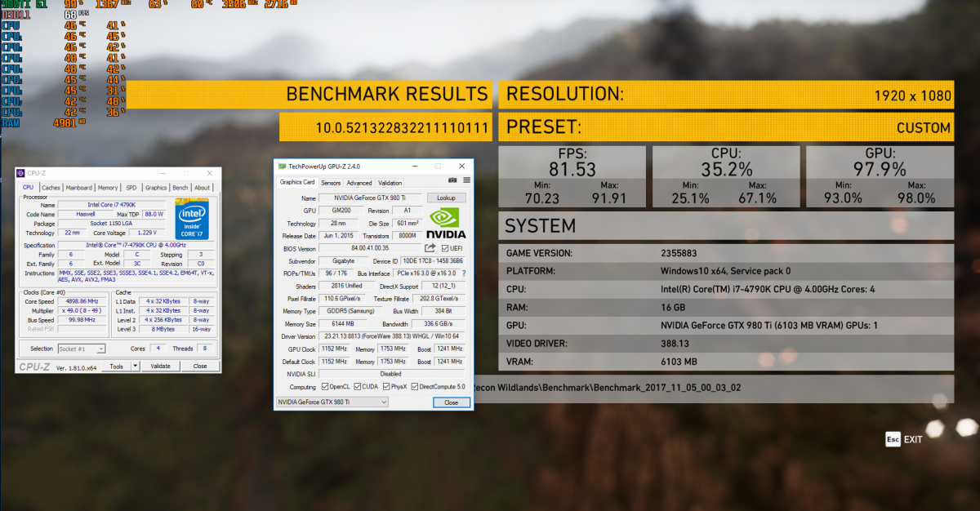Click the Tools button in CPU-Z
The height and width of the screenshot is (511, 980).
coord(116,367)
